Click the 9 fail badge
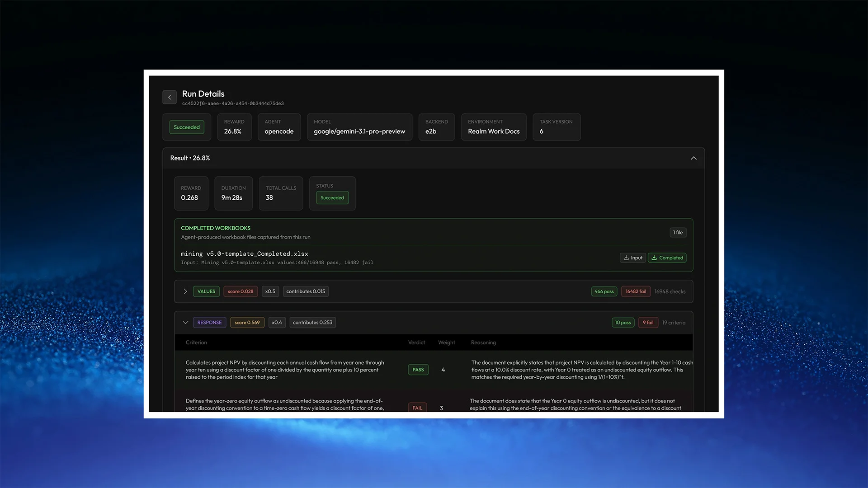The width and height of the screenshot is (868, 488). (648, 323)
